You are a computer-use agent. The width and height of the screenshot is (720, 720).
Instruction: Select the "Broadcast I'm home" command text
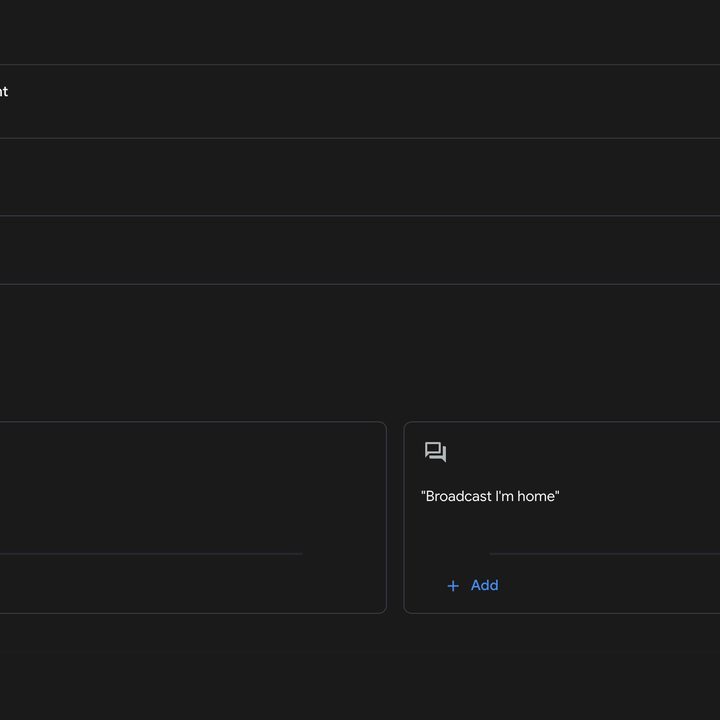(x=490, y=496)
